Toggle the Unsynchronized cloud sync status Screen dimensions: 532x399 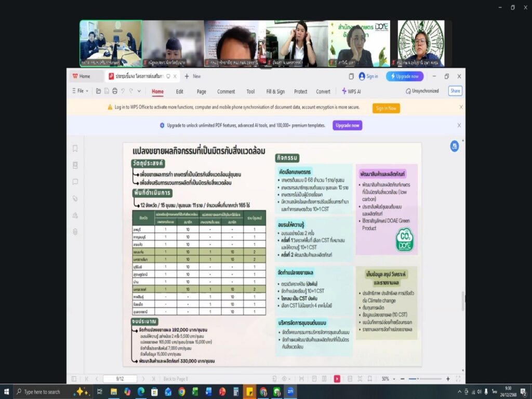[422, 91]
